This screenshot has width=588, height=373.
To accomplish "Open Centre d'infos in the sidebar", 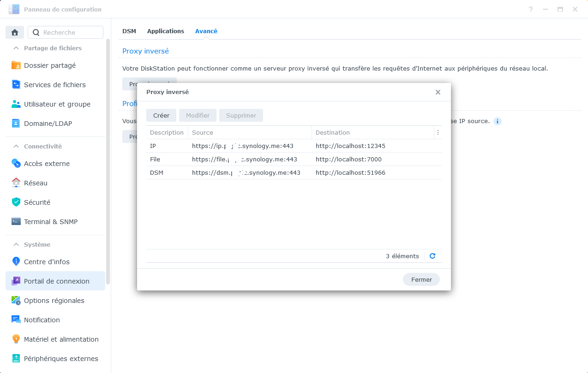I will point(55,262).
